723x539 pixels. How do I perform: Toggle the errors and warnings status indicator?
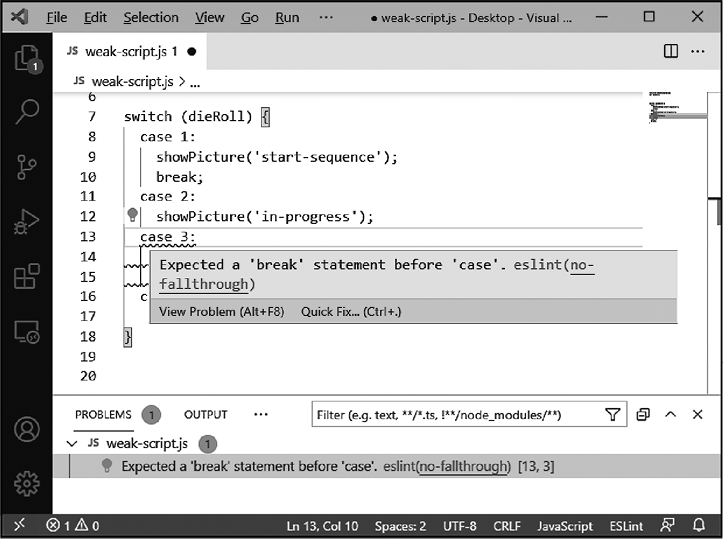pos(73,526)
